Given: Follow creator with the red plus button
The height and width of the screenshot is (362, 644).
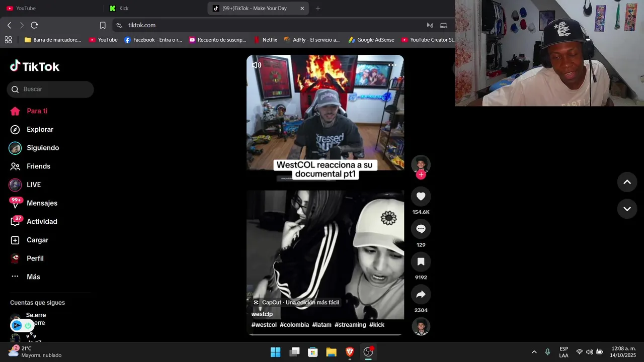Looking at the screenshot, I should point(421,175).
